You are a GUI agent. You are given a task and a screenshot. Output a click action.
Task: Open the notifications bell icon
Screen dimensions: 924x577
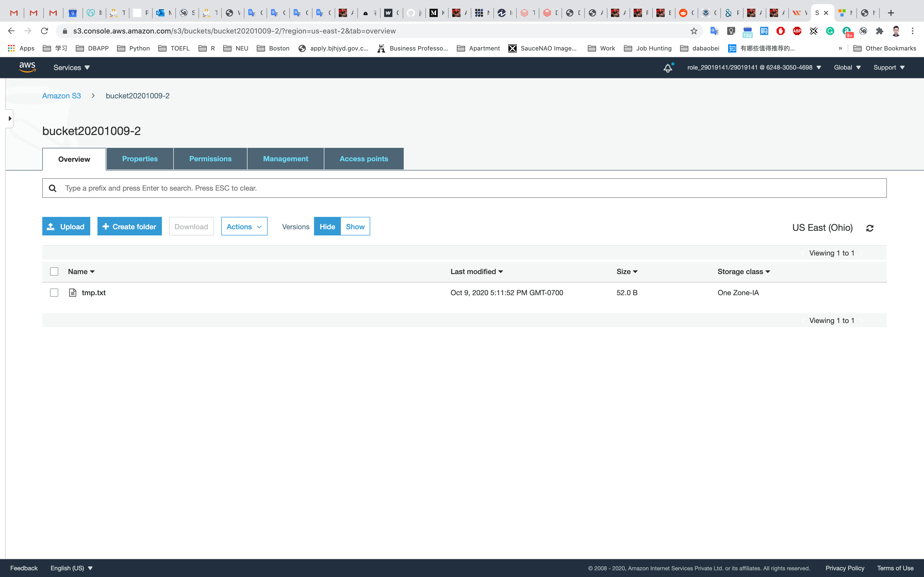click(x=667, y=68)
